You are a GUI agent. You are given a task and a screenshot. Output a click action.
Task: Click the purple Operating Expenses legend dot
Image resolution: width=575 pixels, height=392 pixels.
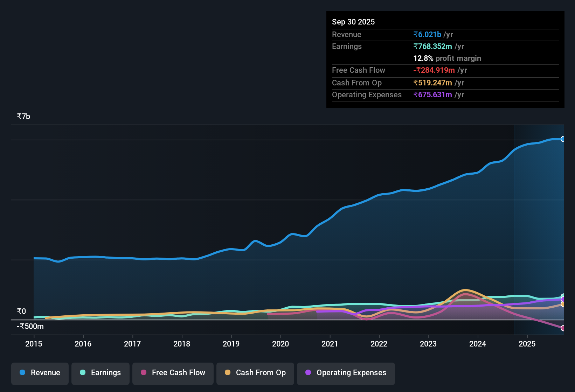click(308, 373)
